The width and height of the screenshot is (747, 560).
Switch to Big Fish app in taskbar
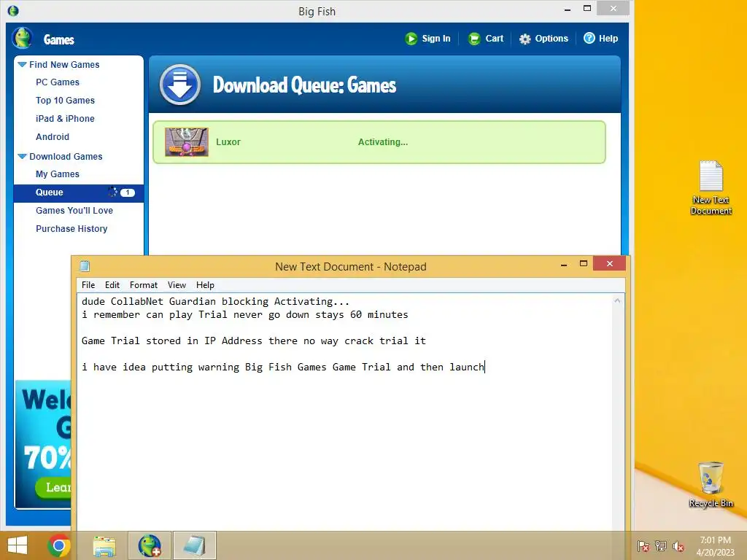[x=150, y=545]
